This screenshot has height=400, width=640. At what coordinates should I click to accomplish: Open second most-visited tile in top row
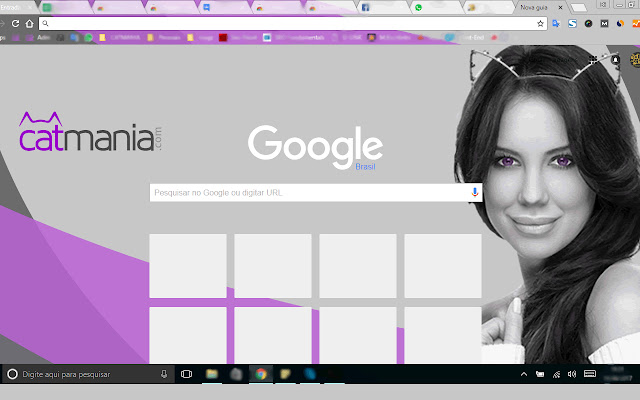[273, 266]
